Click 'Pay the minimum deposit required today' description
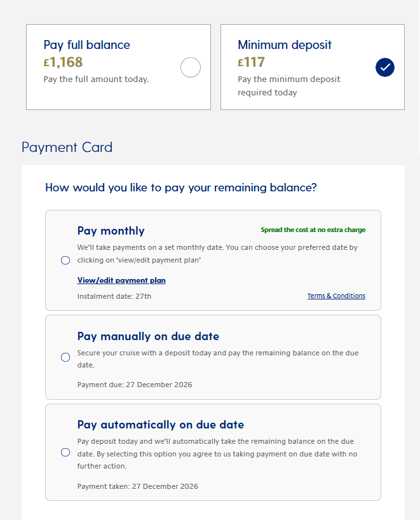Image resolution: width=420 pixels, height=520 pixels. pos(288,86)
